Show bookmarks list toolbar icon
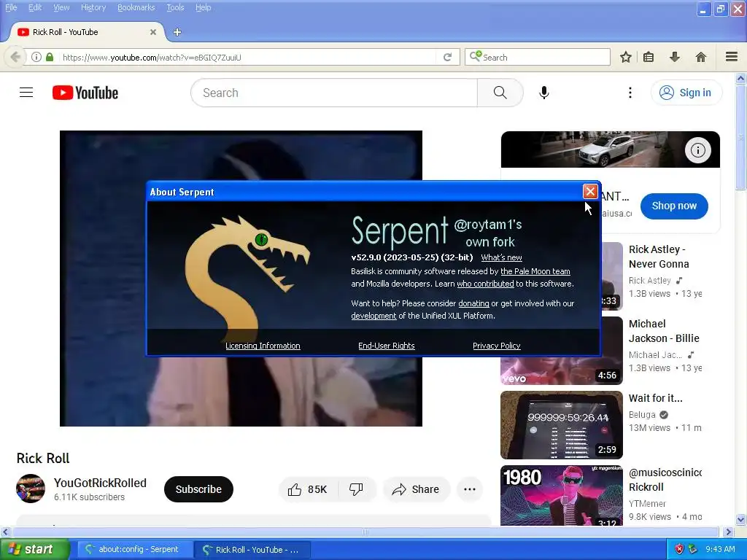This screenshot has height=560, width=747. tap(649, 57)
